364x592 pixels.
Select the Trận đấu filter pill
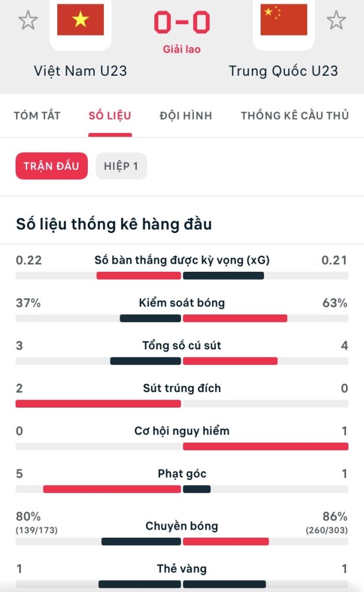tap(51, 166)
